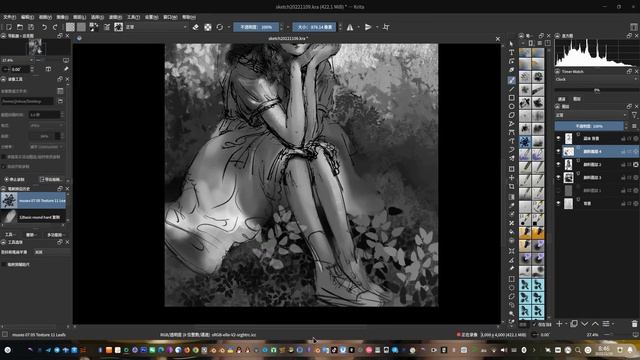Click the stop recording button
Viewport: 640px width, 360px height.
pos(15,179)
